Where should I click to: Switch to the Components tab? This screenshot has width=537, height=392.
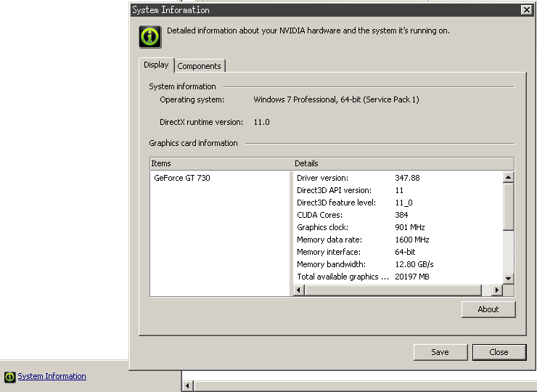pos(200,66)
